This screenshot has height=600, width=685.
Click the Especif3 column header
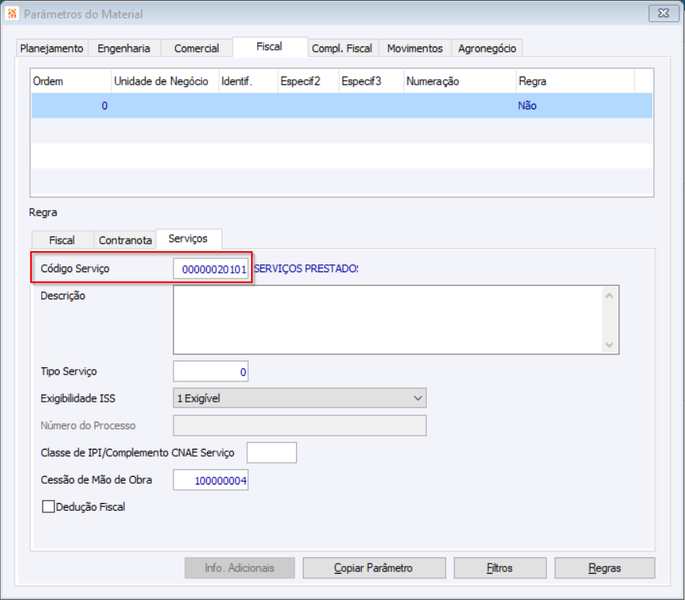371,81
